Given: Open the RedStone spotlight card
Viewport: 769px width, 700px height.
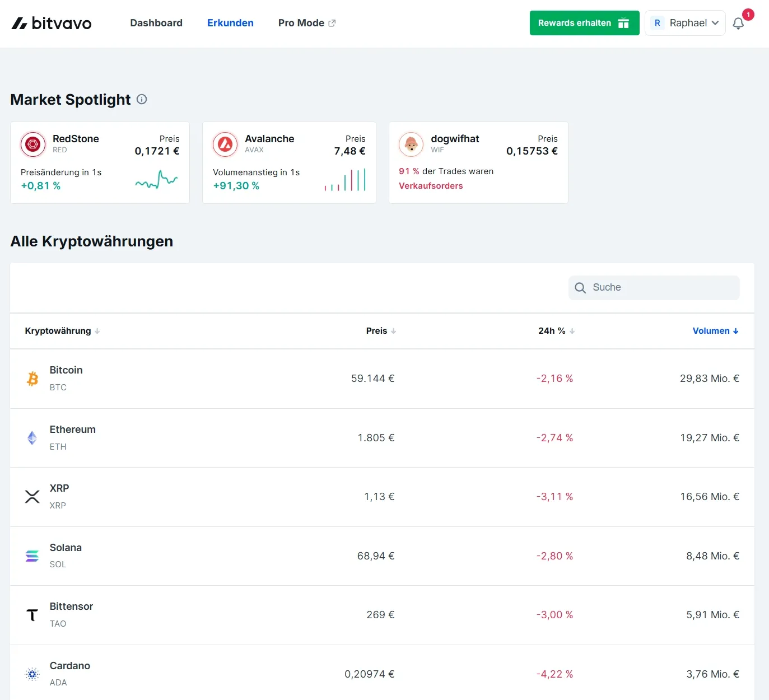Looking at the screenshot, I should [100, 162].
